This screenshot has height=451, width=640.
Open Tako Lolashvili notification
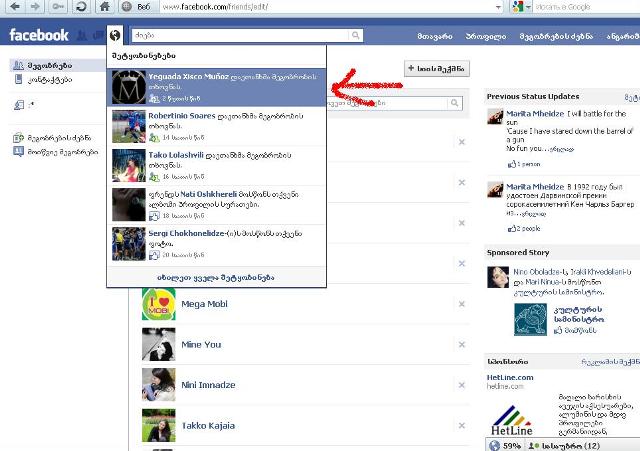click(216, 166)
